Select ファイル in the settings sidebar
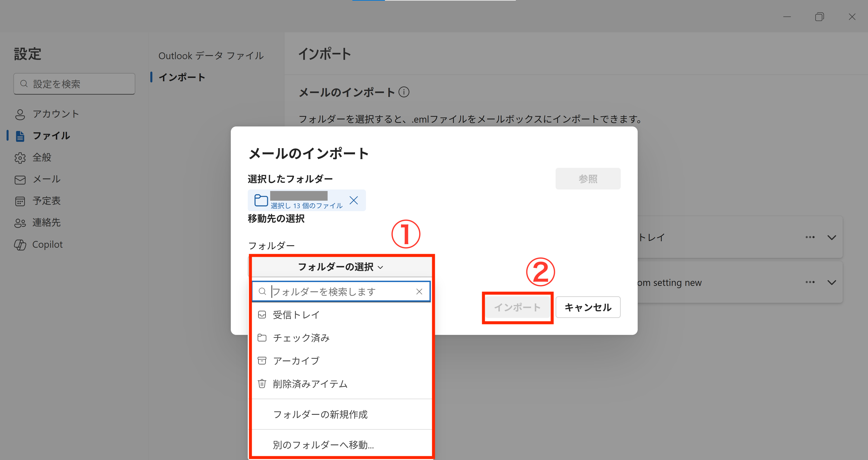This screenshot has width=868, height=460. click(x=51, y=136)
